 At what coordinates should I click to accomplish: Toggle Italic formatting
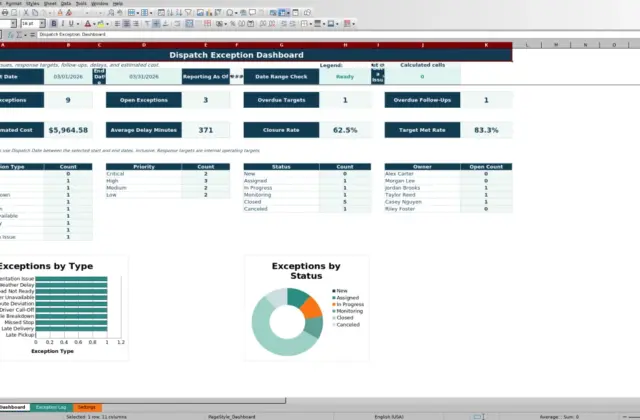62,24
